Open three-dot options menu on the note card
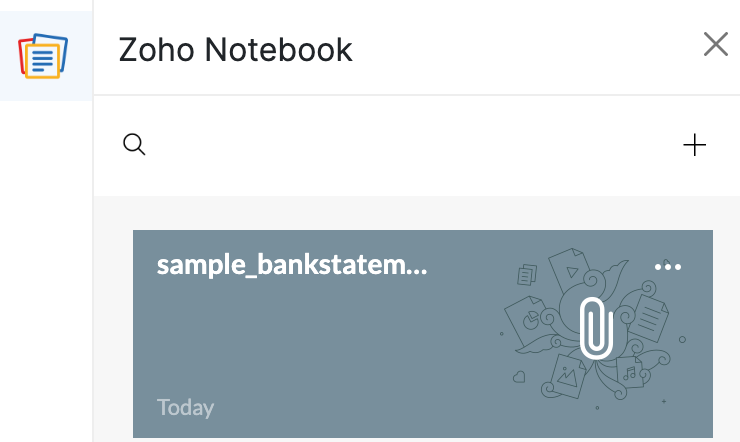The image size is (740, 442). [667, 266]
